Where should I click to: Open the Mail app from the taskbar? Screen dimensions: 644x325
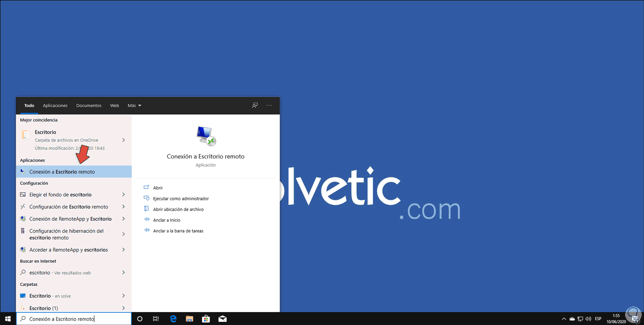[x=223, y=319]
